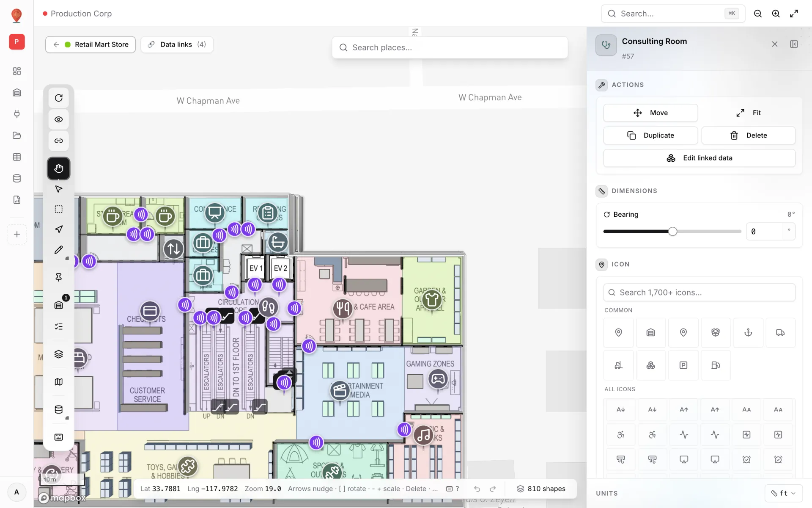Click the Move action button

pyautogui.click(x=650, y=113)
